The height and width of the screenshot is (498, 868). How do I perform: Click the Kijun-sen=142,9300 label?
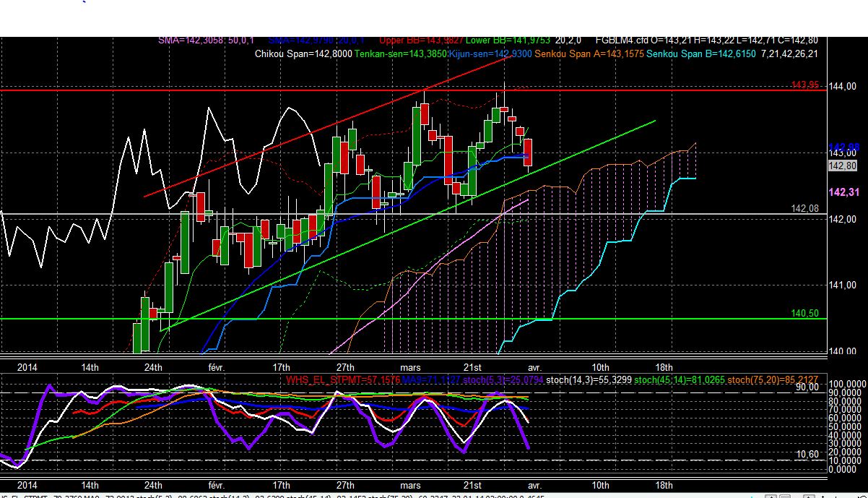pyautogui.click(x=490, y=53)
